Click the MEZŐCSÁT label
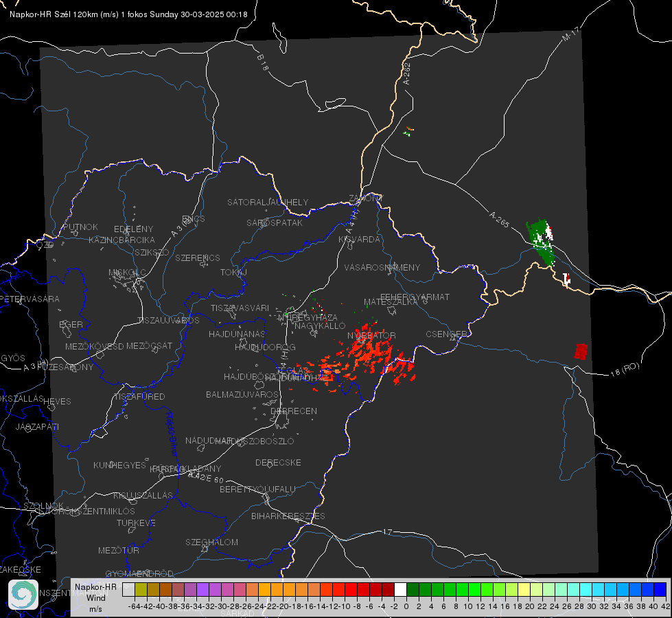 click(149, 345)
